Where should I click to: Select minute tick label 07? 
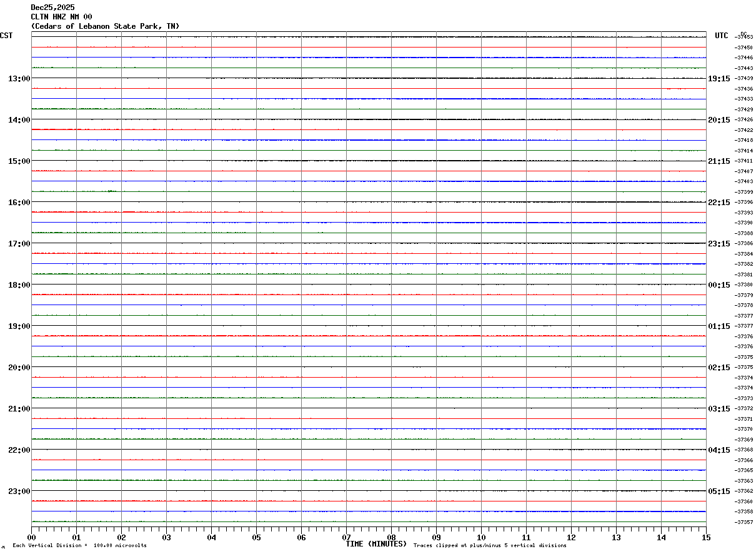[x=346, y=537]
